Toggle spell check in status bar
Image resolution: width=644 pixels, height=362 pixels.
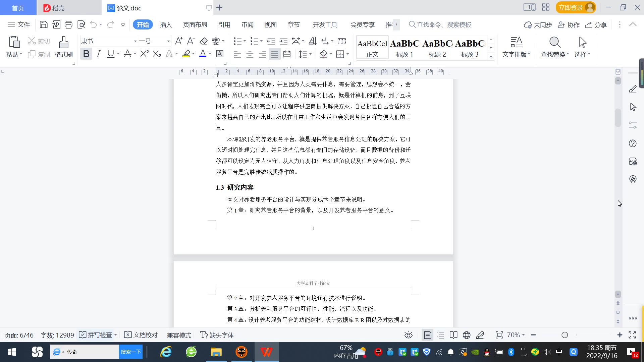96,335
